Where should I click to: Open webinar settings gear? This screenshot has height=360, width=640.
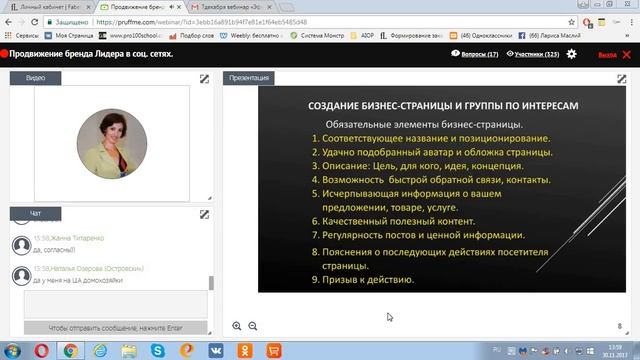click(x=571, y=54)
